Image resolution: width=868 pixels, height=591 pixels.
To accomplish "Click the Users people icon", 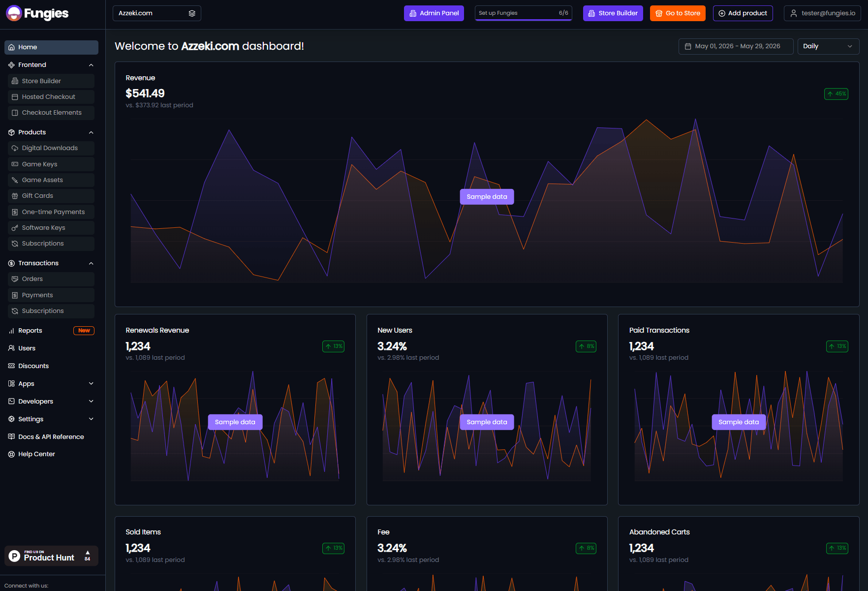I will tap(11, 348).
